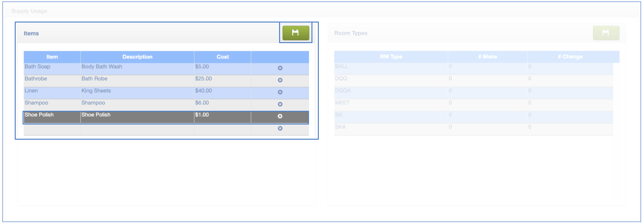The image size is (644, 224).
Task: Click the empty item cell in last row
Action: coord(52,129)
